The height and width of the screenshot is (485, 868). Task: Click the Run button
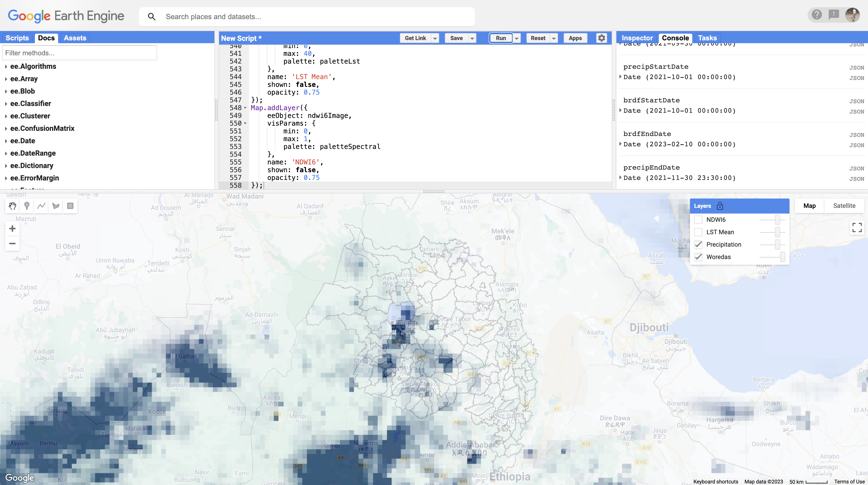tap(501, 38)
